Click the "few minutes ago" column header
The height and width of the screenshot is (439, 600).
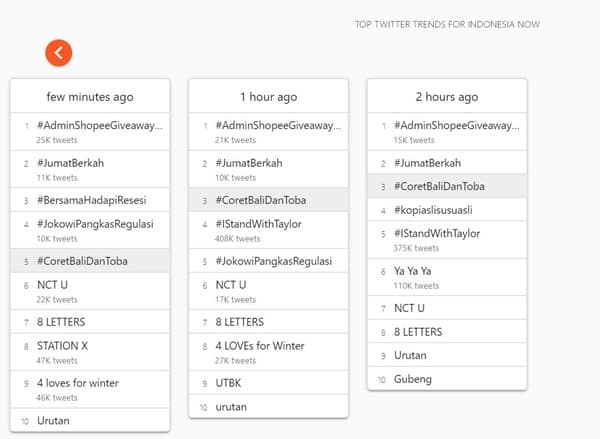click(90, 97)
